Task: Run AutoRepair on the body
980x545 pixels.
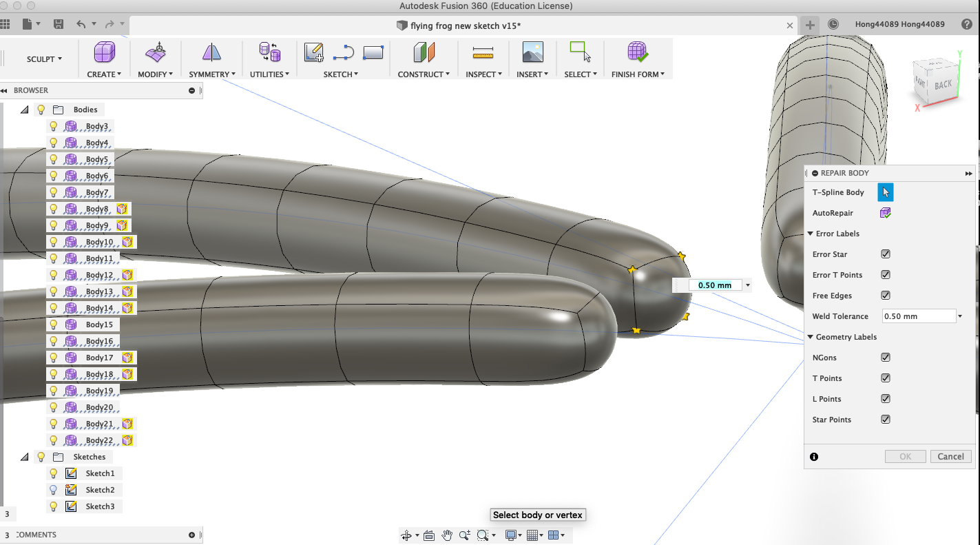Action: 886,213
